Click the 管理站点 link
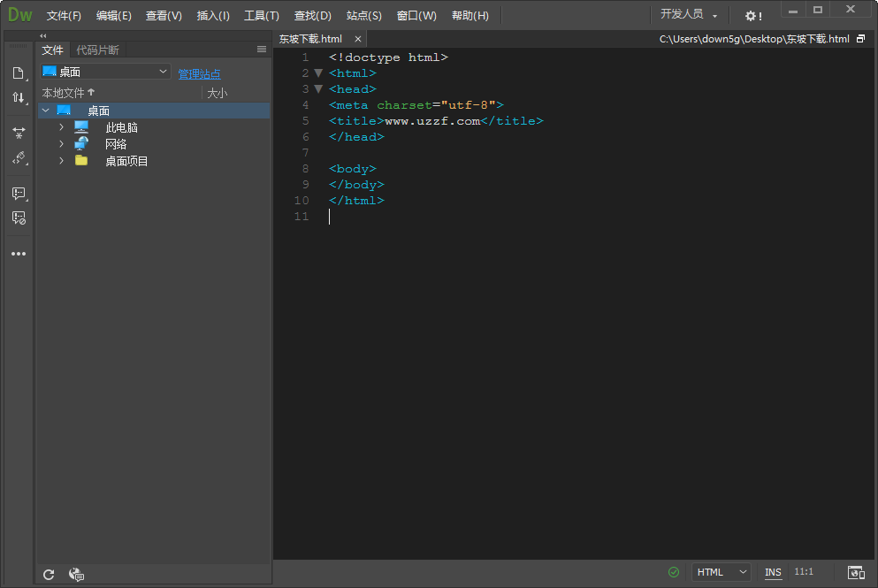The height and width of the screenshot is (588, 878). (x=199, y=74)
